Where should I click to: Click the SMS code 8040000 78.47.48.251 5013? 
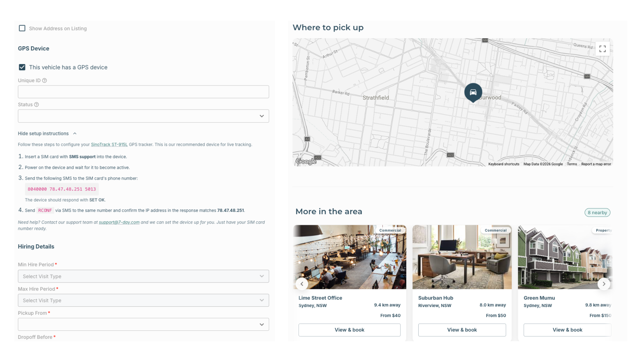point(62,189)
